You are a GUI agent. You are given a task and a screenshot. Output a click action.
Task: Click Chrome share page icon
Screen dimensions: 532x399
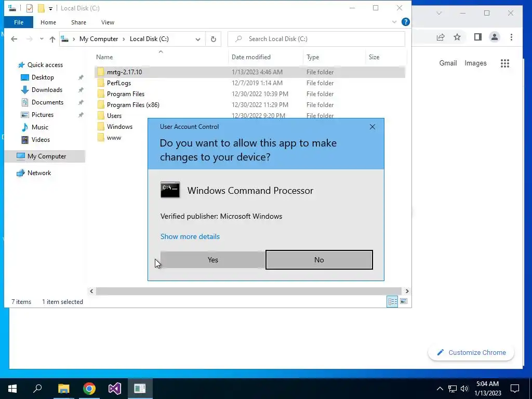pos(441,37)
